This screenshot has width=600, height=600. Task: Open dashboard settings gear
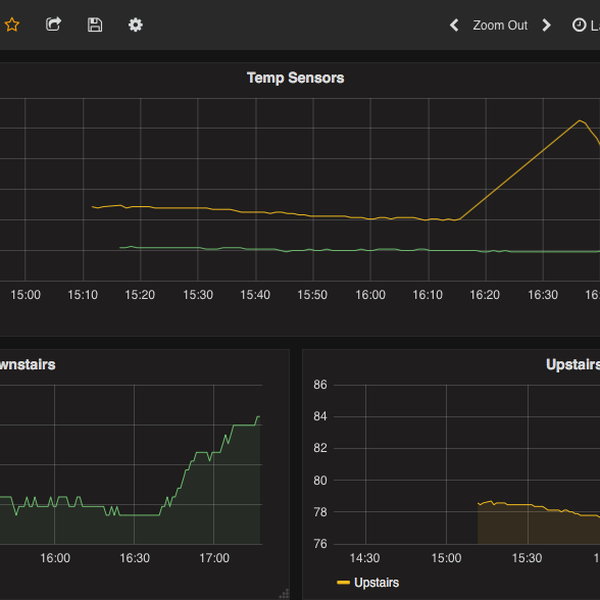(x=136, y=25)
